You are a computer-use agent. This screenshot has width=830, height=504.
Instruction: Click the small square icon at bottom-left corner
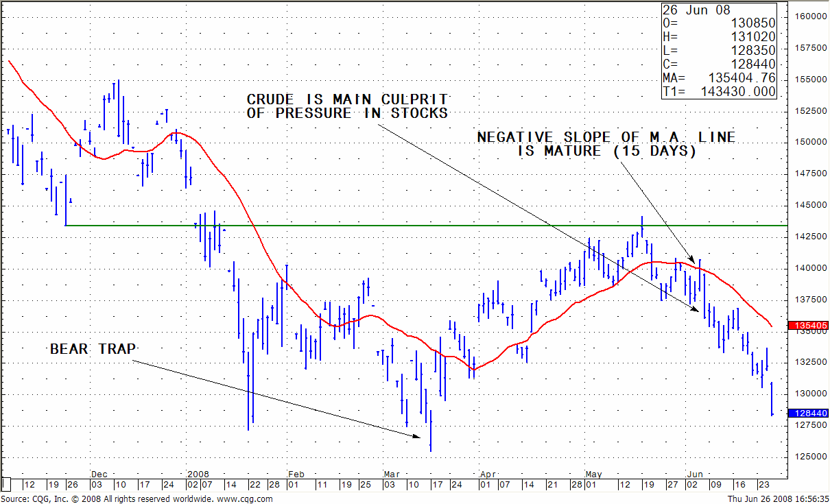pos(6,483)
